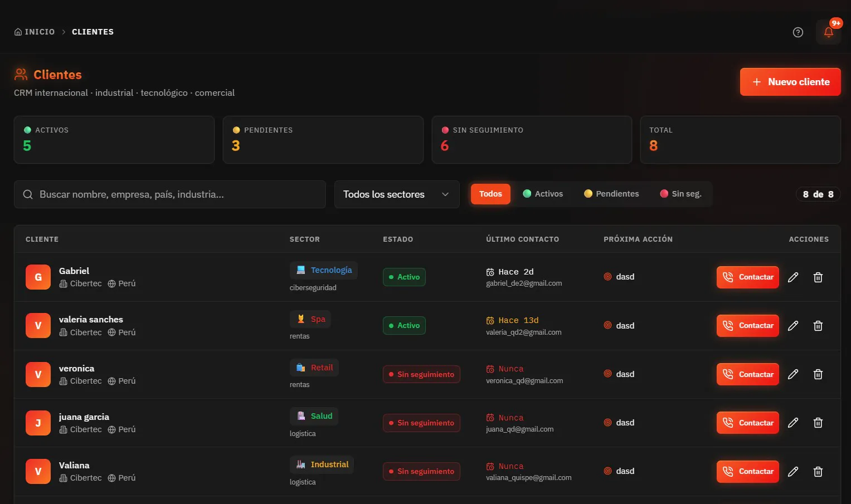Open the Todos los sectores dropdown

[x=397, y=194]
